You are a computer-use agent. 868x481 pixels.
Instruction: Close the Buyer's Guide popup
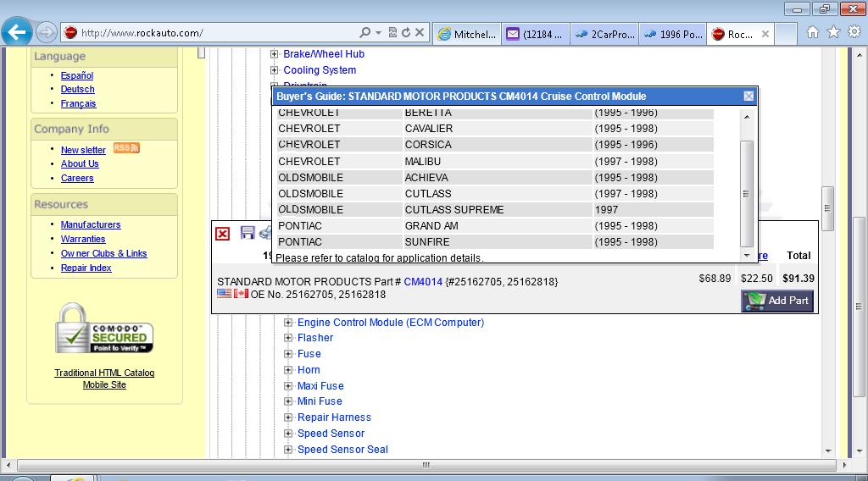coord(748,97)
